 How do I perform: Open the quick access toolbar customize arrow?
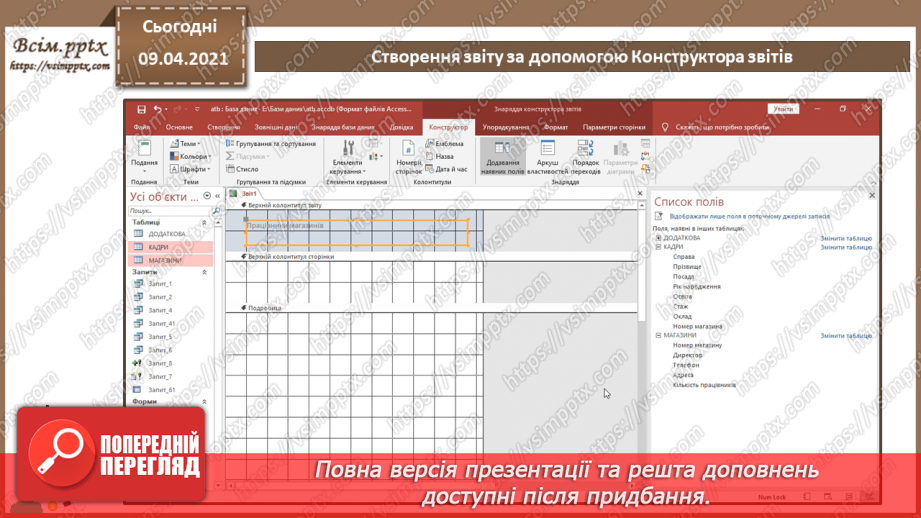pos(197,109)
